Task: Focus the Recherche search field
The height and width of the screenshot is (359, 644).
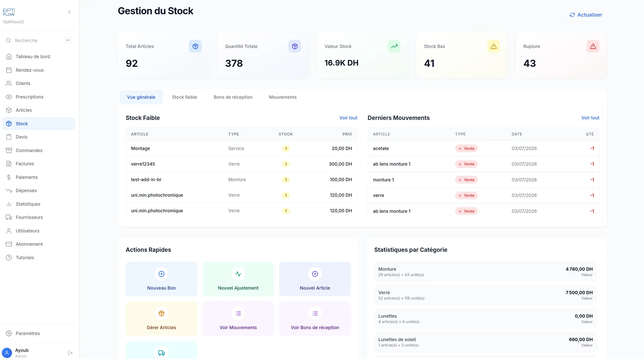Action: pyautogui.click(x=39, y=40)
